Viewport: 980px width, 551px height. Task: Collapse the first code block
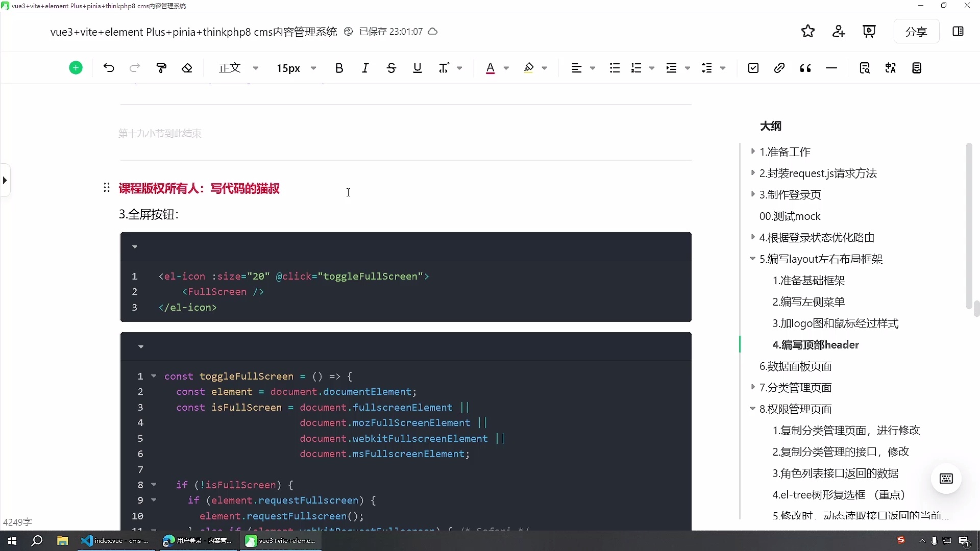[x=135, y=247]
